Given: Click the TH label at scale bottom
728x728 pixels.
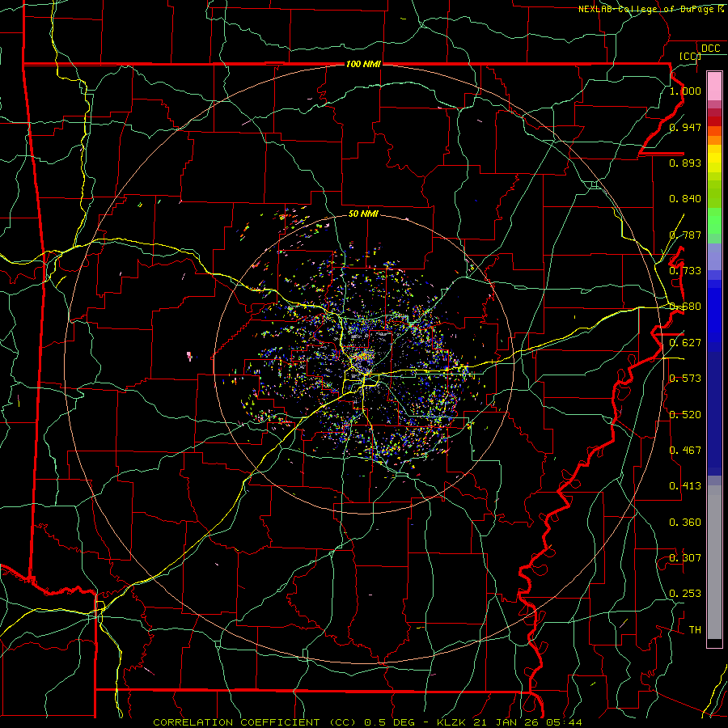Looking at the screenshot, I should [695, 630].
